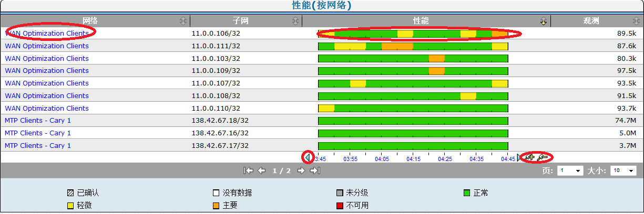Open MTP Clients - Cary 1 for 138.42.67.18/32
This screenshot has width=644, height=214.
click(x=38, y=120)
